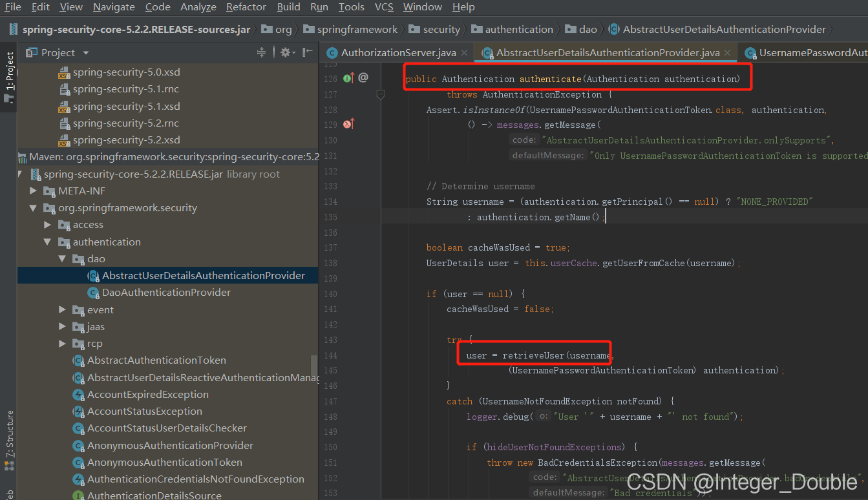The image size is (868, 500).
Task: Select AnonymousAuthenticationToken class icon
Action: coord(78,463)
